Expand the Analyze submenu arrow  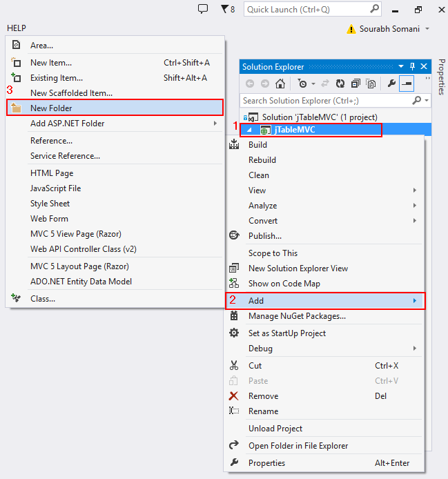pyautogui.click(x=415, y=205)
